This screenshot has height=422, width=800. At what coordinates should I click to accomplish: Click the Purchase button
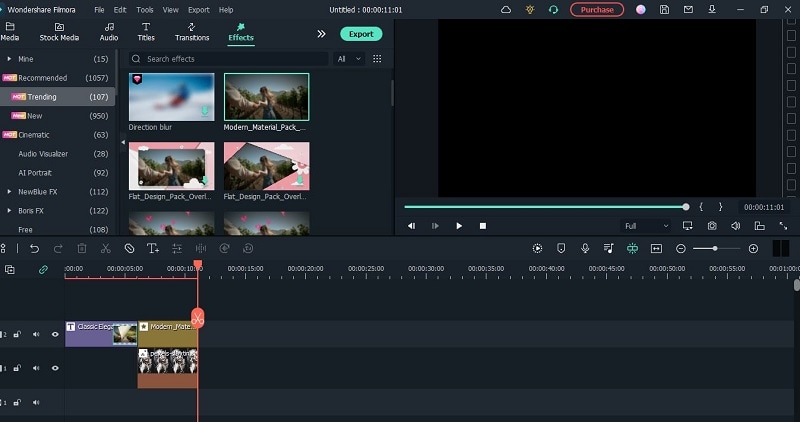pyautogui.click(x=597, y=10)
